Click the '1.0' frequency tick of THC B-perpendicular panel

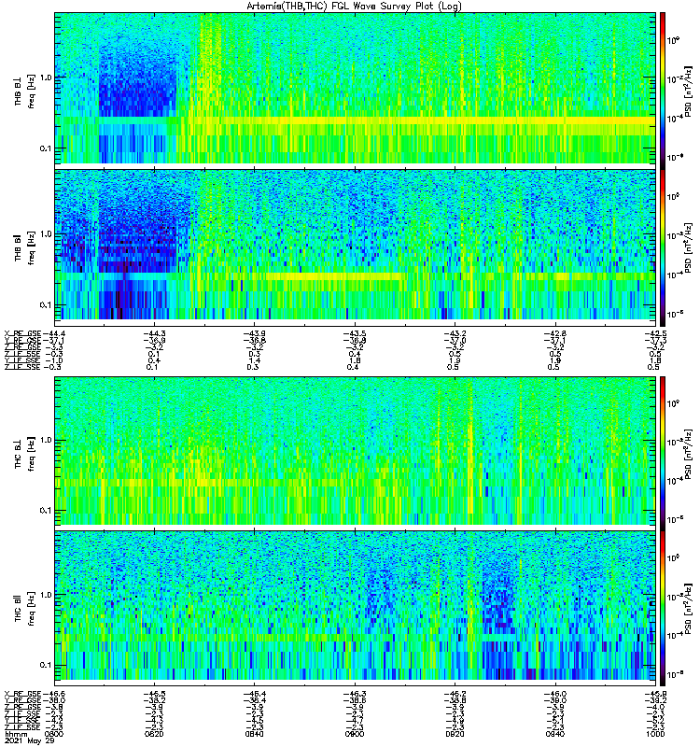(44, 440)
